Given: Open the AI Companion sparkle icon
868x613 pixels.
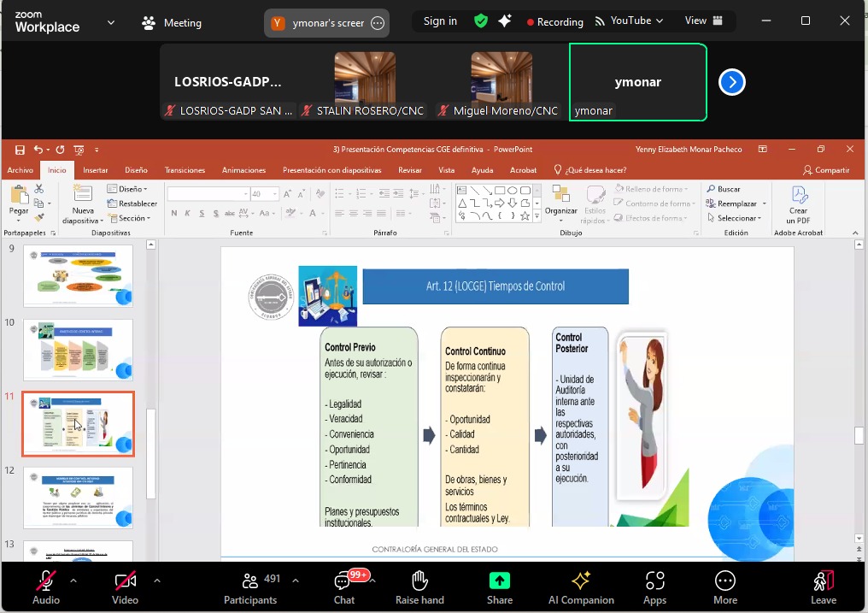Looking at the screenshot, I should [581, 581].
